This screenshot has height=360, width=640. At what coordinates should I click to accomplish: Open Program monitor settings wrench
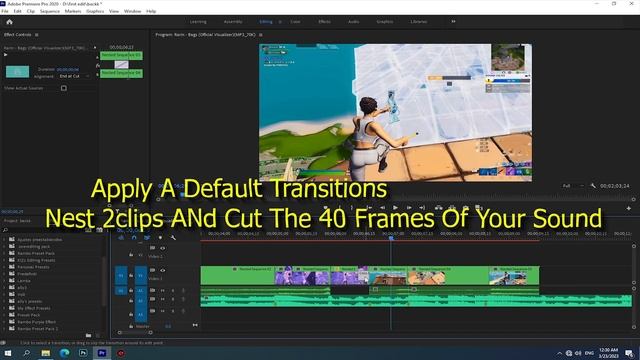(x=593, y=186)
